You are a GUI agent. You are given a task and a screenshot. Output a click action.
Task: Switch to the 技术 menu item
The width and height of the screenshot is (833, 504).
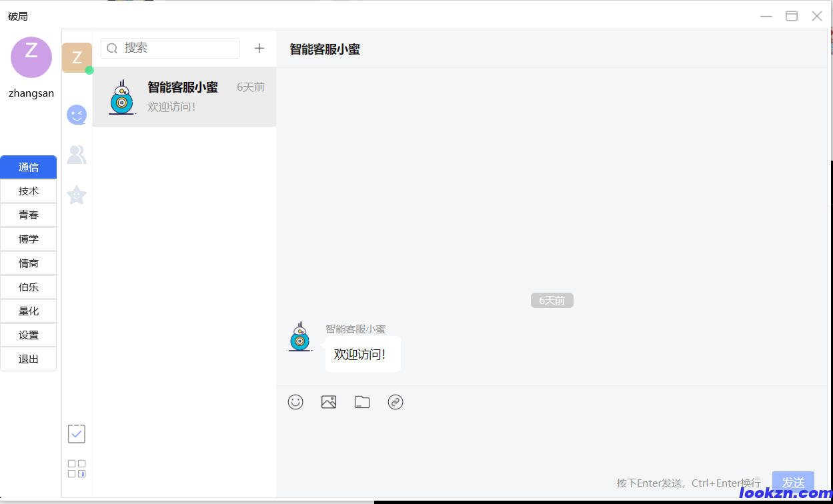pyautogui.click(x=28, y=191)
